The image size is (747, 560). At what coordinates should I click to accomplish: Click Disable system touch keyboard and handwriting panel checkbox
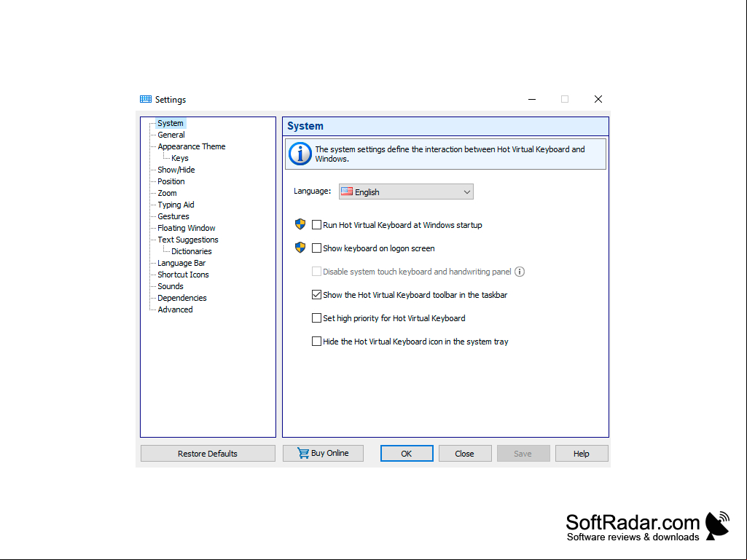point(316,272)
